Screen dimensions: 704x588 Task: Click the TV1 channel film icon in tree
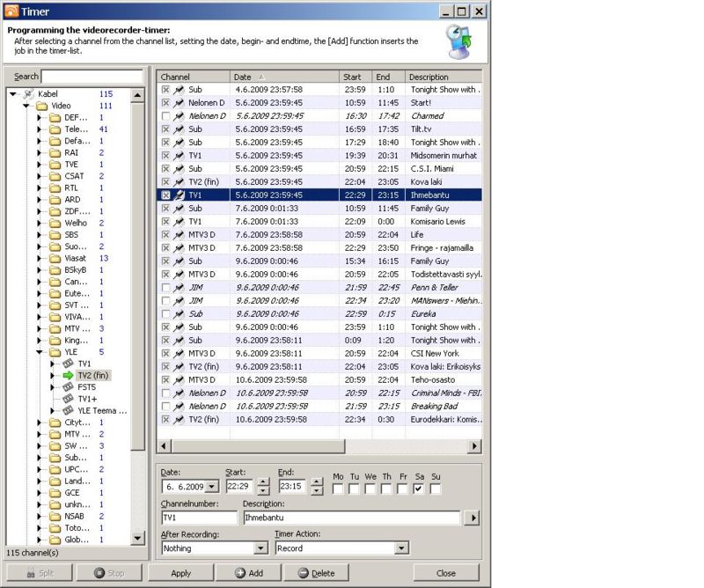[68, 364]
